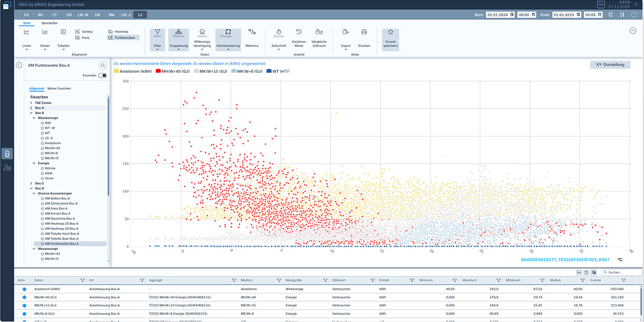Viewport: 644px width, 322px height.
Task: Click the Start date input field
Action: 500,15
